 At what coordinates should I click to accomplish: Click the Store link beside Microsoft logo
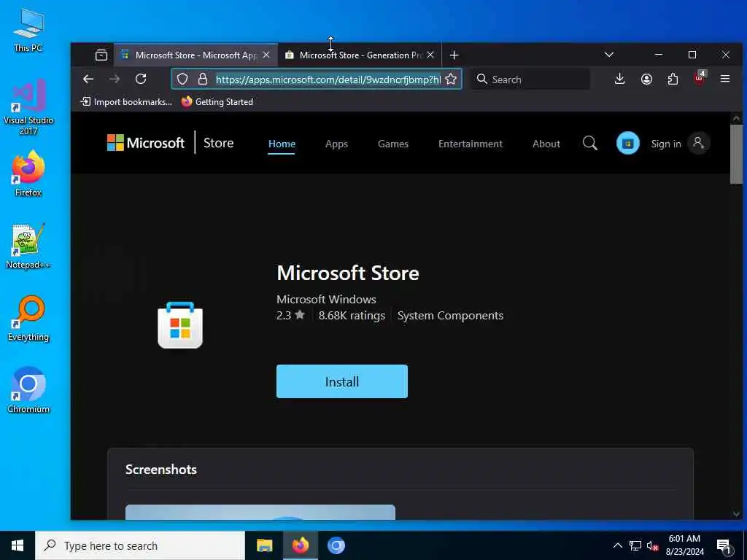pyautogui.click(x=219, y=143)
